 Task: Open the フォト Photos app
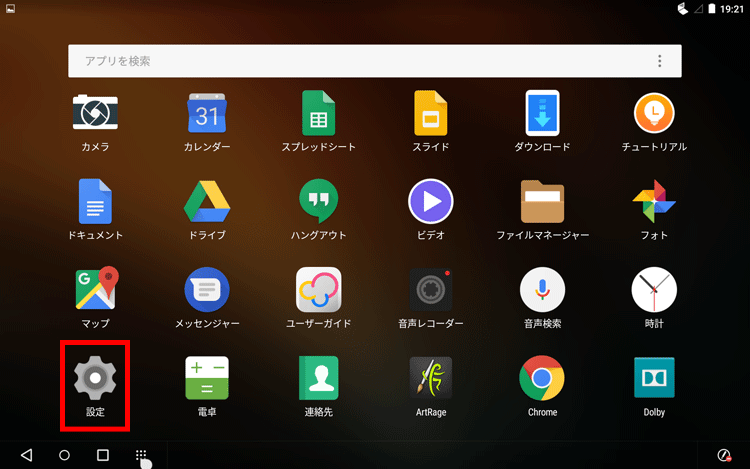654,201
